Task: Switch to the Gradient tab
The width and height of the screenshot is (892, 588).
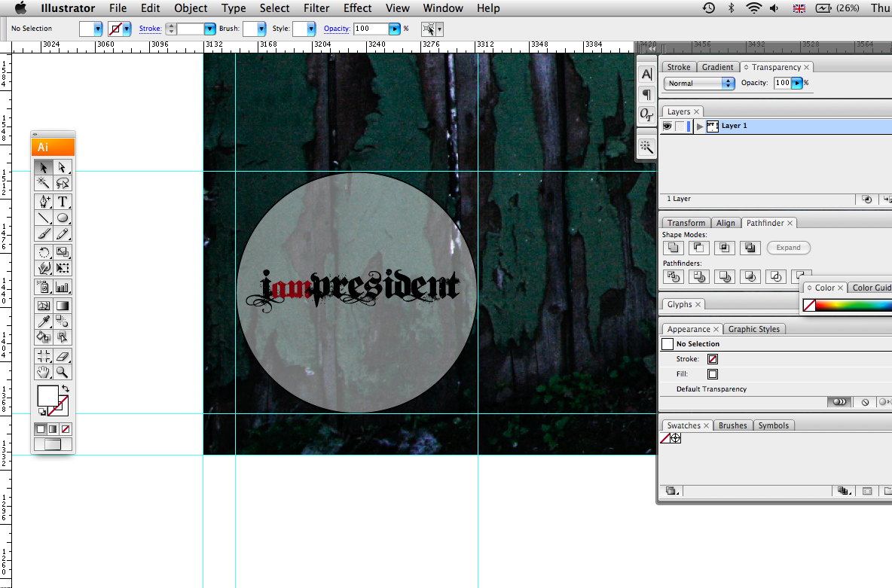Action: point(717,67)
